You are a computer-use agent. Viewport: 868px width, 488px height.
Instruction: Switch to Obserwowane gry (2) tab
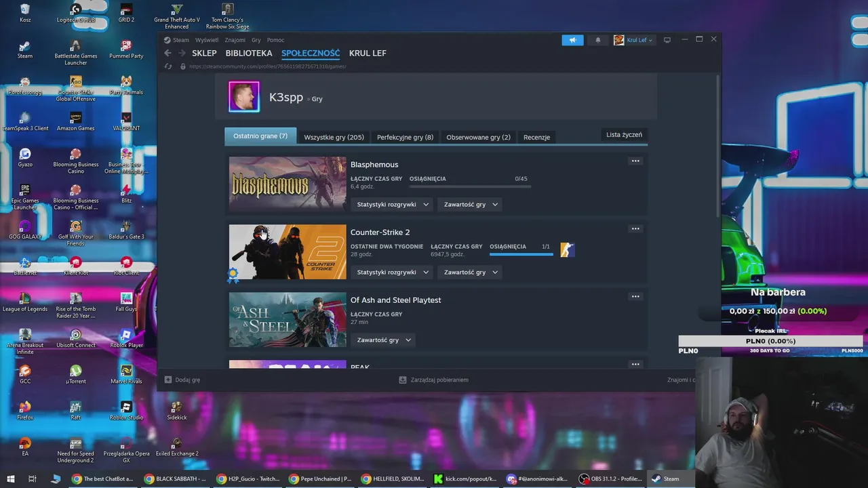tap(478, 137)
